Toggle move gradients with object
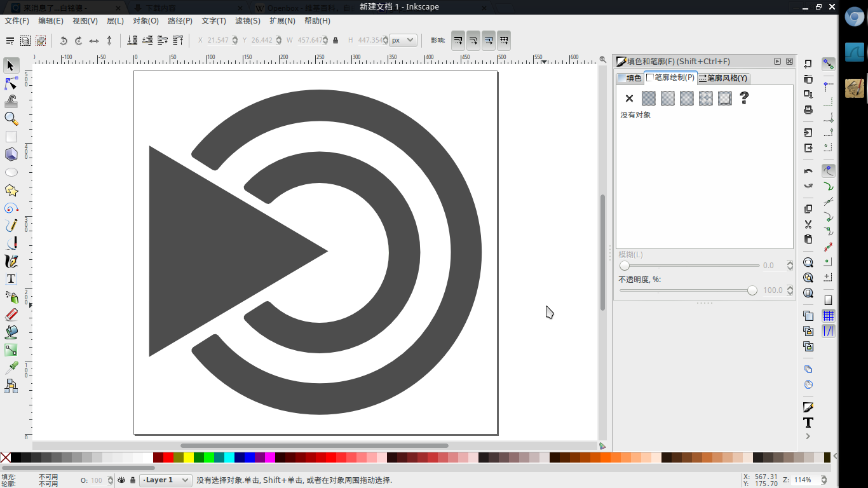The height and width of the screenshot is (488, 868). click(489, 41)
